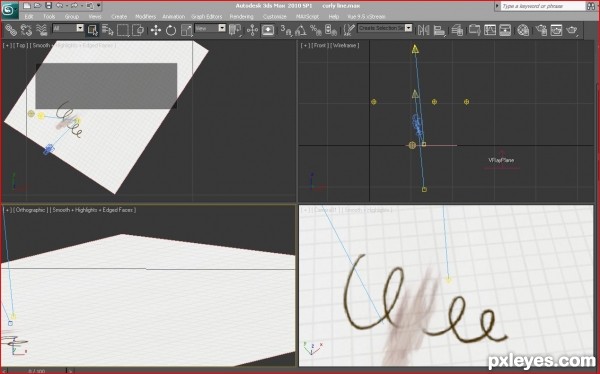Open the Rendering menu
600x374 pixels.
[241, 16]
